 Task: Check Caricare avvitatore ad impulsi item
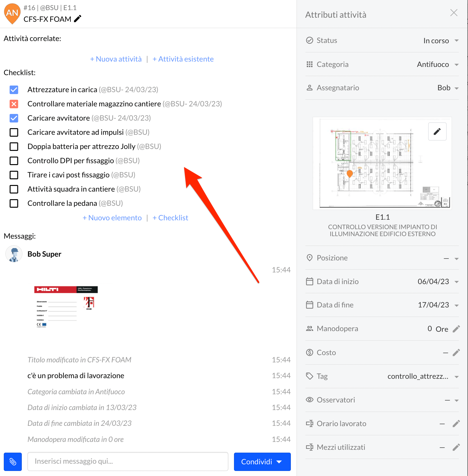[14, 132]
